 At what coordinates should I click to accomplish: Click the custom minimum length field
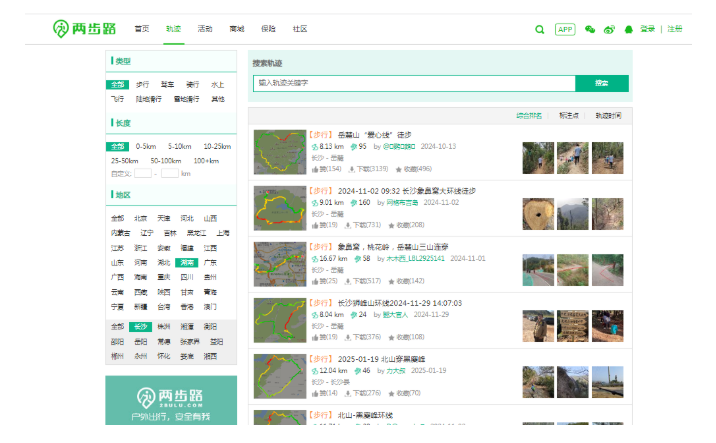click(143, 174)
